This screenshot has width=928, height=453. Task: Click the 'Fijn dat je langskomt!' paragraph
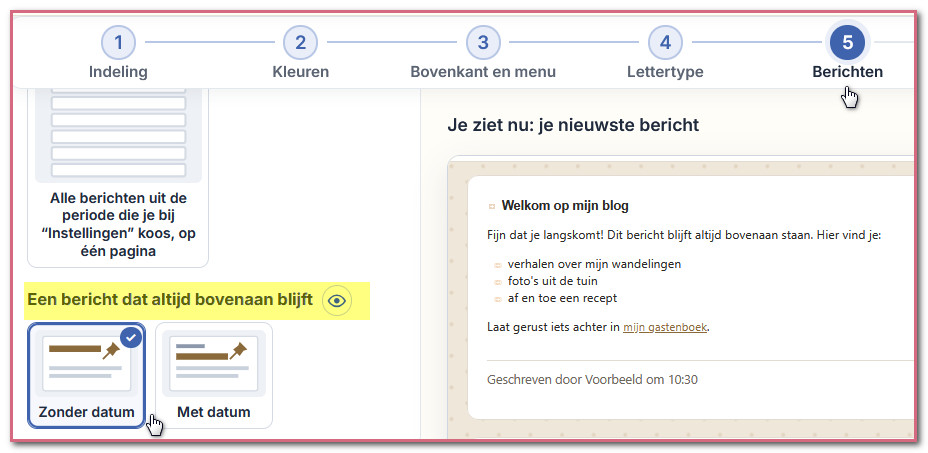point(684,235)
